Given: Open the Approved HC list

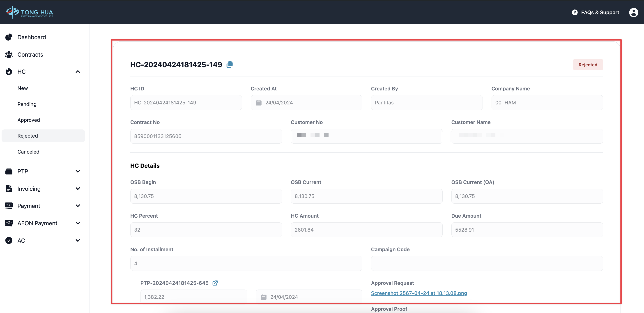Looking at the screenshot, I should [x=28, y=120].
